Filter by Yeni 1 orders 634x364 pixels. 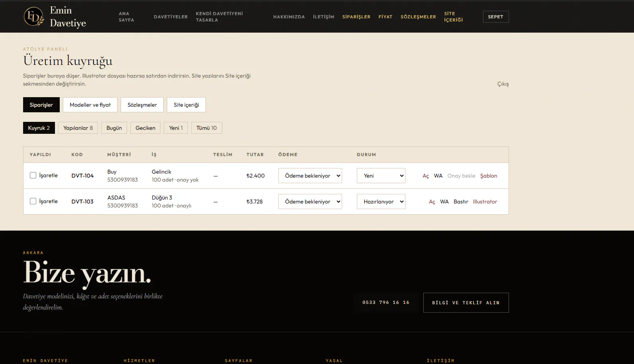(x=176, y=128)
